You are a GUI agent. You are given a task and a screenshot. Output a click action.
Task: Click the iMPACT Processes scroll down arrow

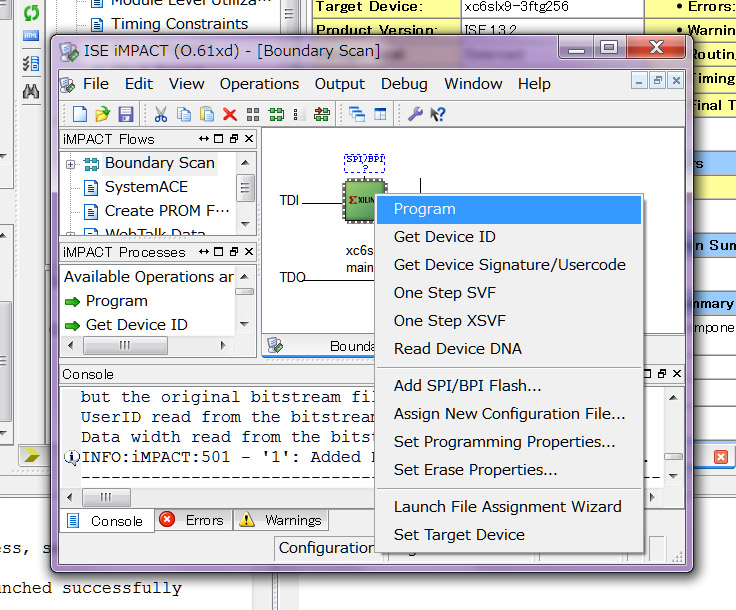point(244,324)
